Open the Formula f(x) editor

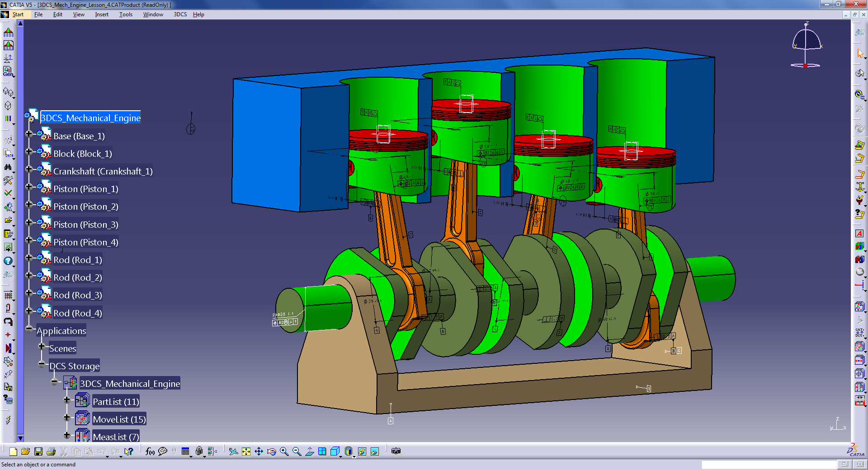point(151,452)
